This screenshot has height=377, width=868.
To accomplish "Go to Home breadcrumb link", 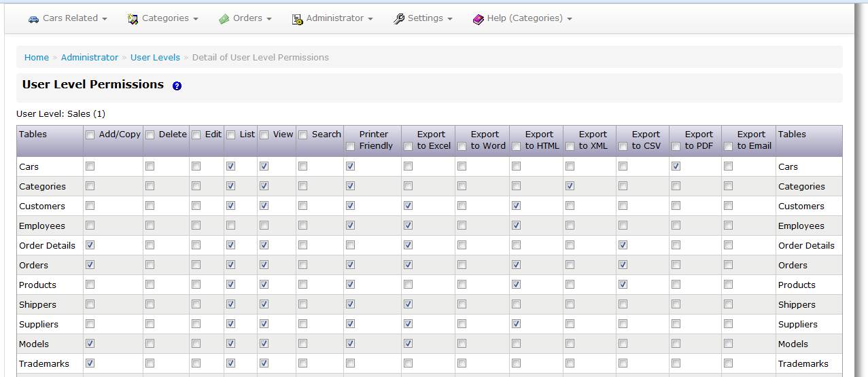I will coord(37,58).
